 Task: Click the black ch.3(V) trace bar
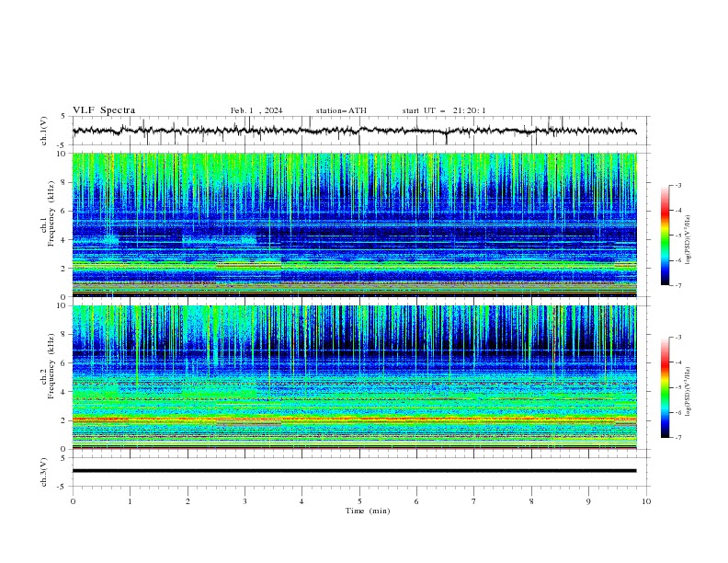(354, 471)
